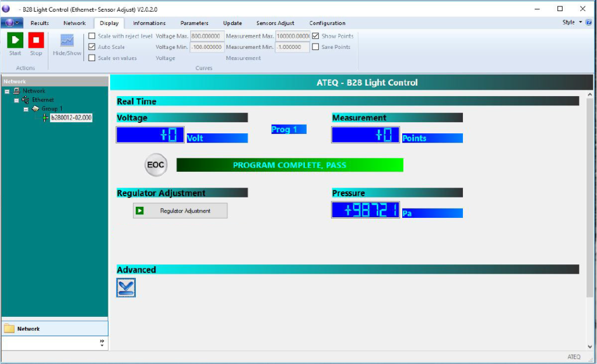The image size is (597, 364).
Task: Enable the Save Points checkbox
Action: coord(315,47)
